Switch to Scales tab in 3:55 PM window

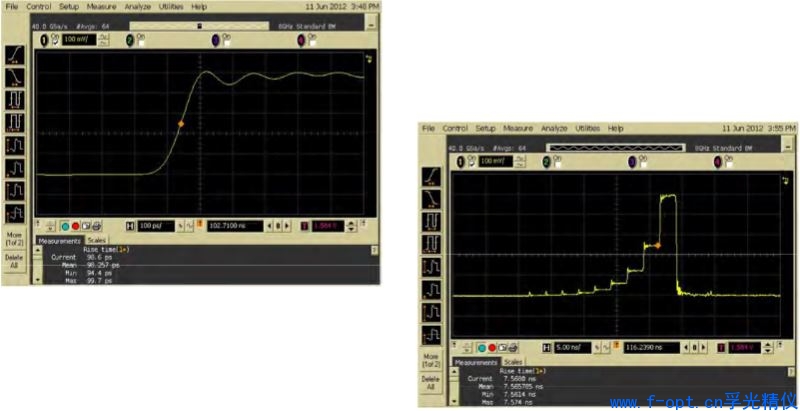tap(513, 362)
